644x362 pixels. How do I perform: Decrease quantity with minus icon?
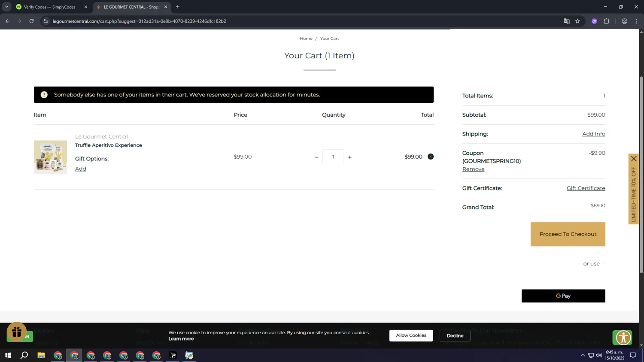pos(316,157)
